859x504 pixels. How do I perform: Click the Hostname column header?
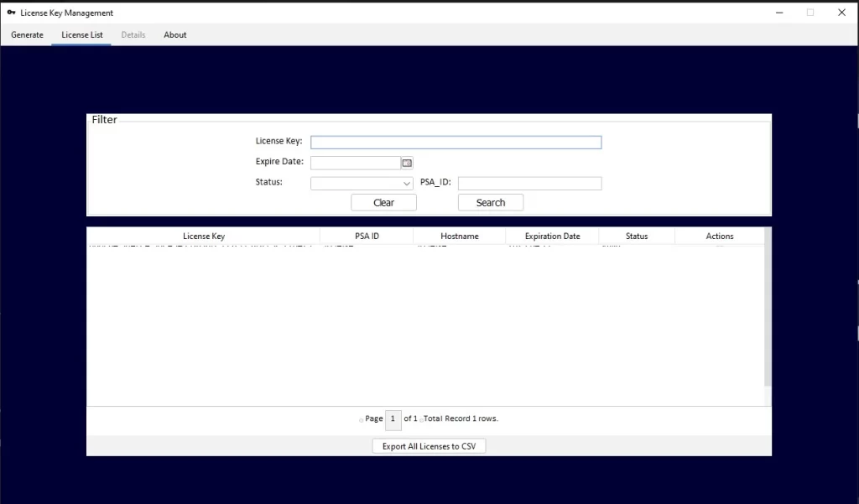coord(460,236)
